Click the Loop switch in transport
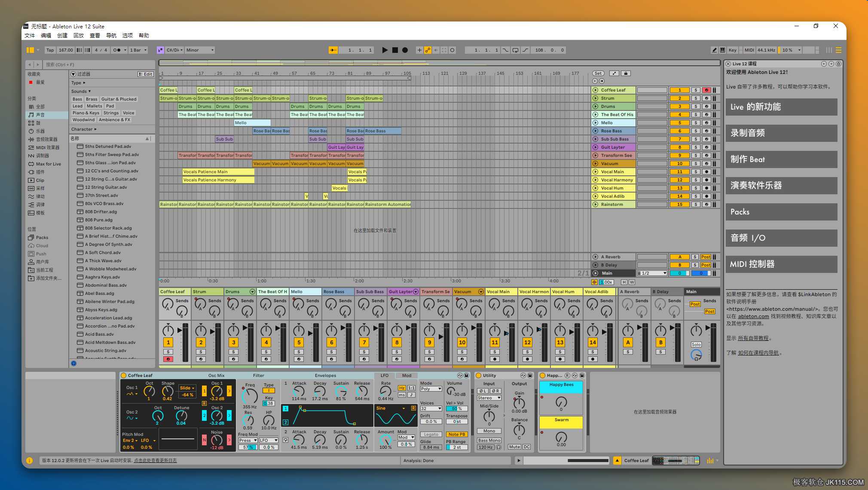This screenshot has width=868, height=490. point(515,50)
